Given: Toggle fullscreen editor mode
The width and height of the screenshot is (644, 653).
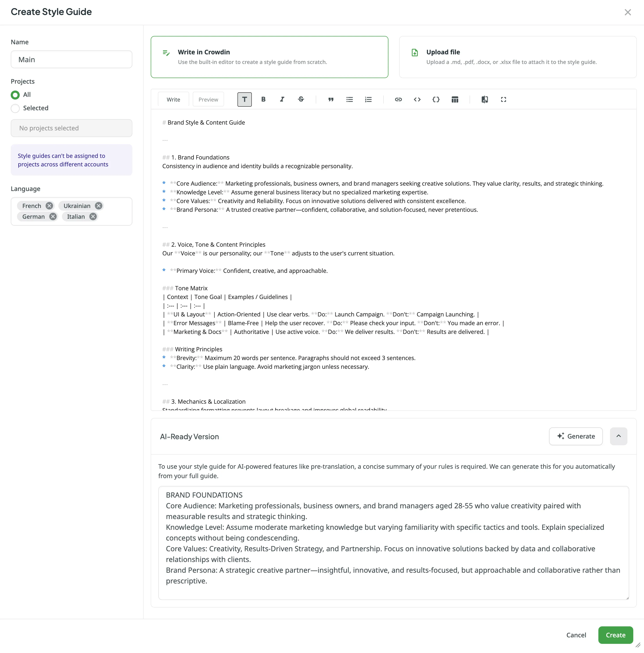Looking at the screenshot, I should tap(503, 99).
